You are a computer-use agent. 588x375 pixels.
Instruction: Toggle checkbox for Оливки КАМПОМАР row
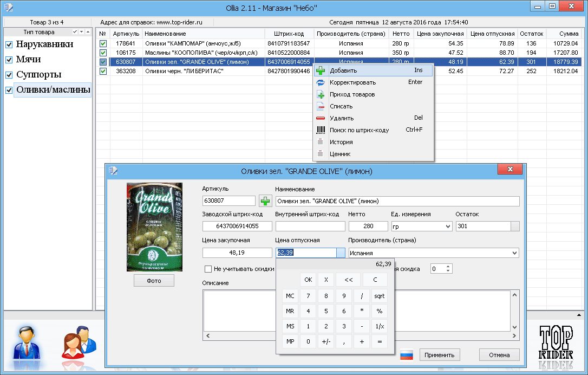103,43
